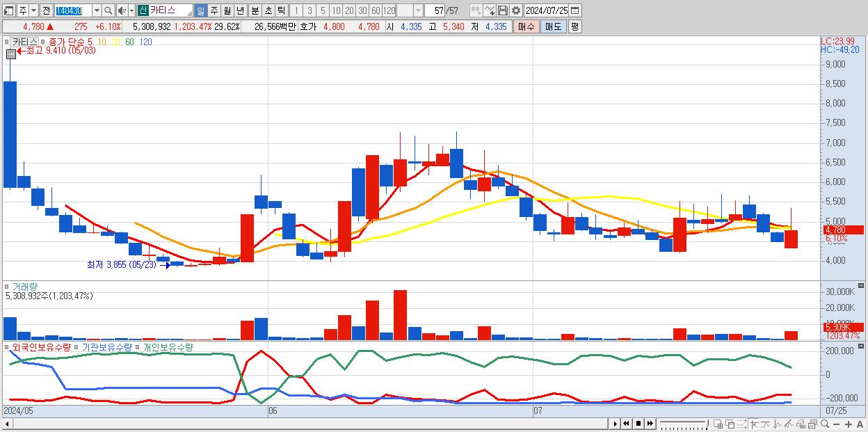
Task: Select the 10 interval button
Action: coord(336,10)
